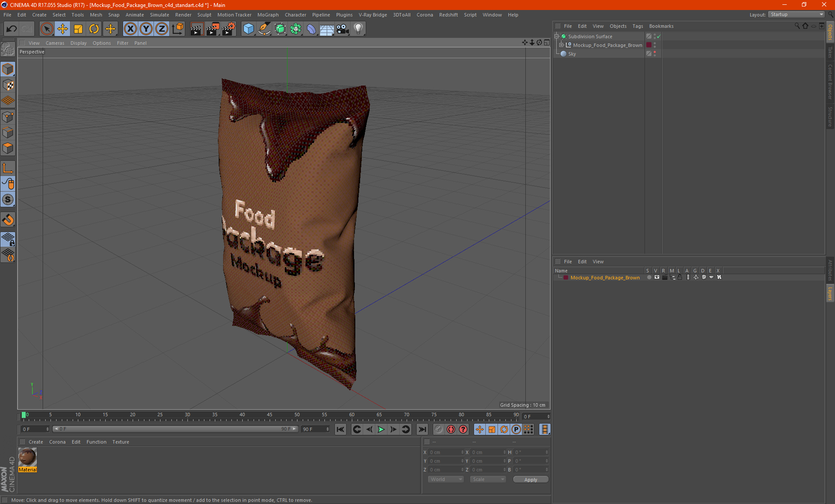
Task: Add a Cube primitive object
Action: [x=248, y=29]
